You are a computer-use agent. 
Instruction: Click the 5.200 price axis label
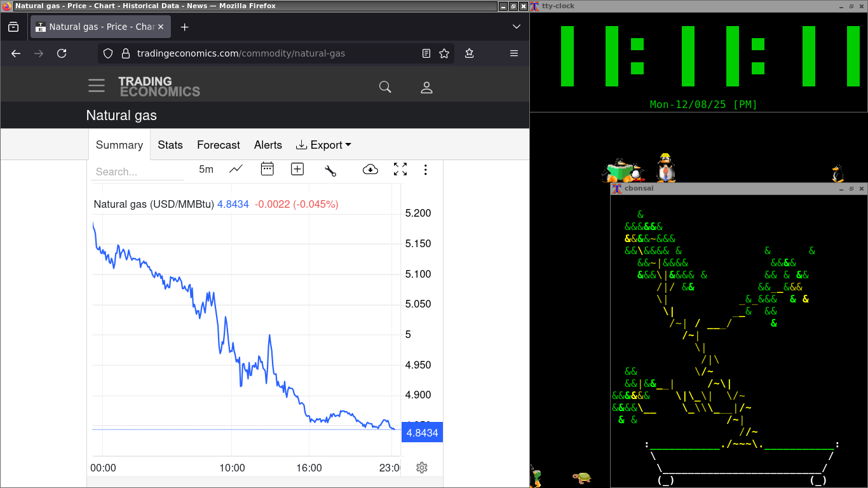418,213
